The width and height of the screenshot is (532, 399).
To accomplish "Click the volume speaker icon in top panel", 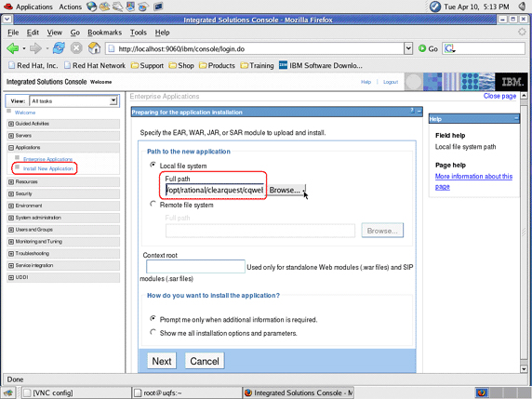I will coord(522,7).
